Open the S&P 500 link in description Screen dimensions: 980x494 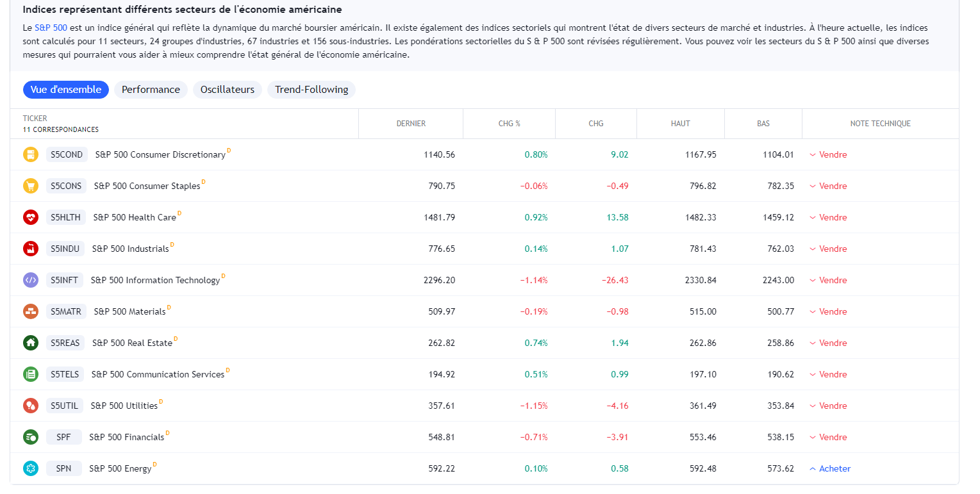(51, 28)
